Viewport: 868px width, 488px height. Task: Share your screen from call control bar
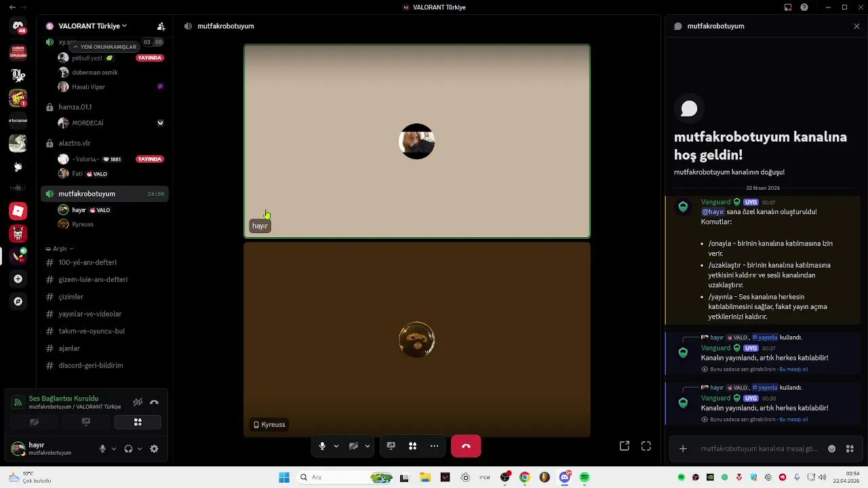pos(391,446)
